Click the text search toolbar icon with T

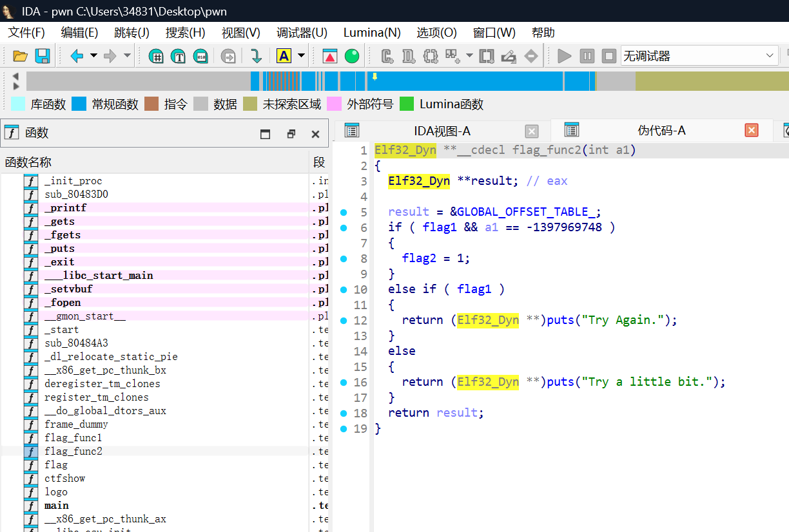tap(179, 56)
